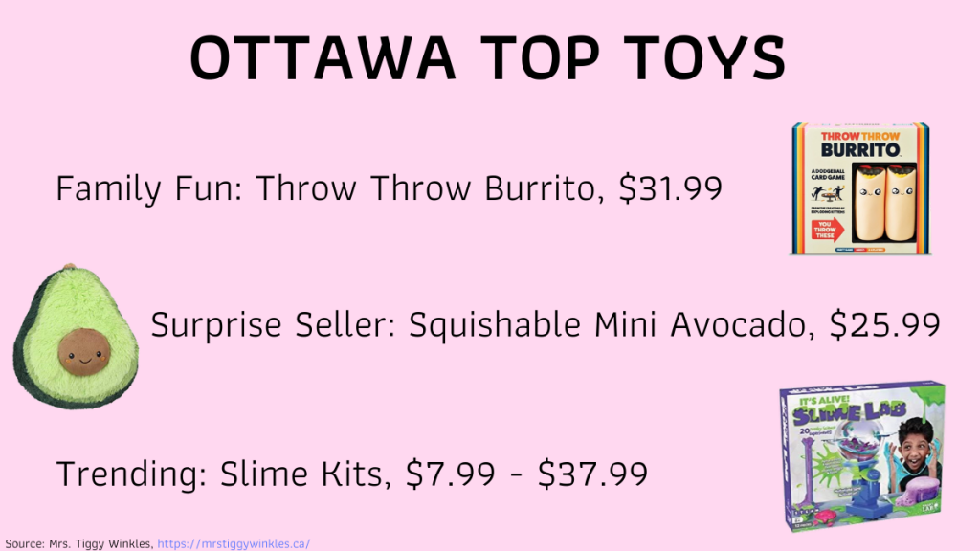The image size is (980, 551).
Task: Click the Slime Lab kit box image
Action: 862,456
